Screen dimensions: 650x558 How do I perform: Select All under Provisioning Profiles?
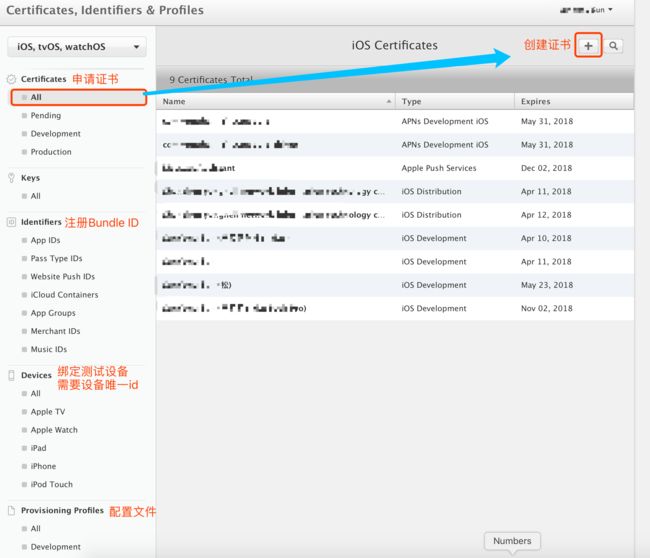(36, 529)
